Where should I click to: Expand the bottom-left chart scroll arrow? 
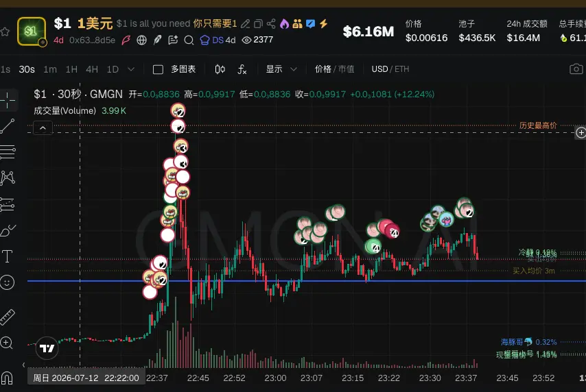point(23,365)
